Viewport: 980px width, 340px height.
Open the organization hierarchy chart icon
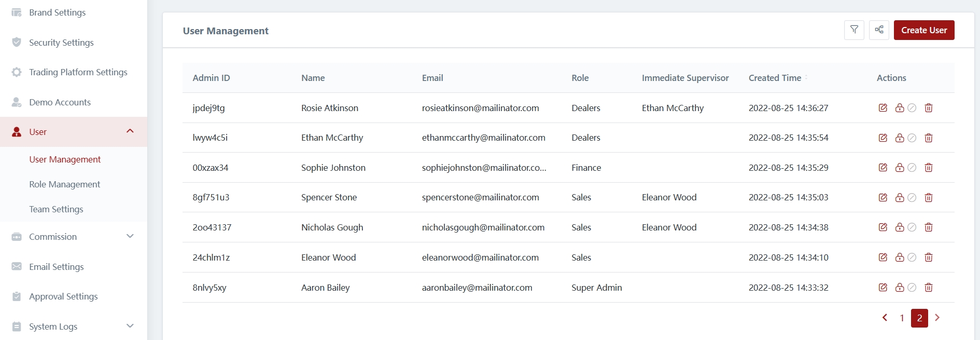879,30
